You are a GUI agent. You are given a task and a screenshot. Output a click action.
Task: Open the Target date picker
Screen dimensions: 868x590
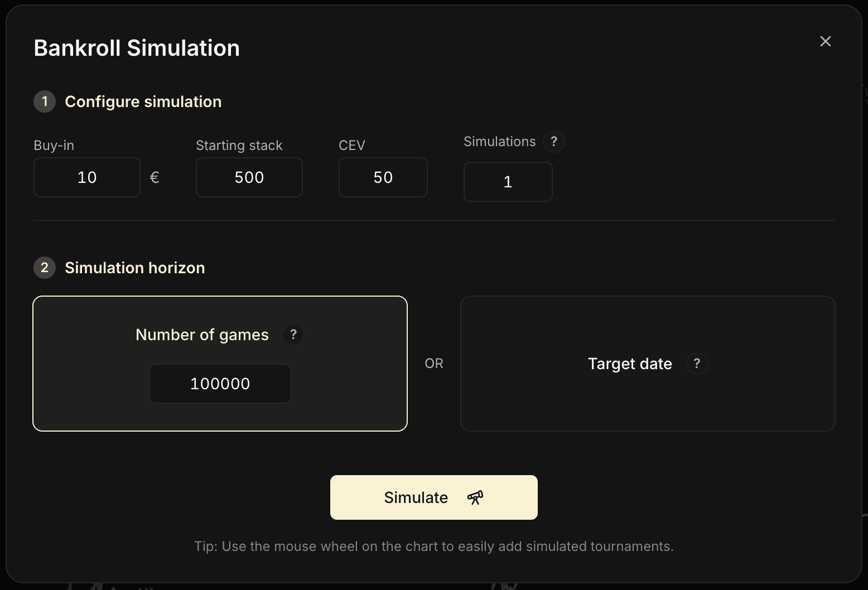tap(629, 364)
